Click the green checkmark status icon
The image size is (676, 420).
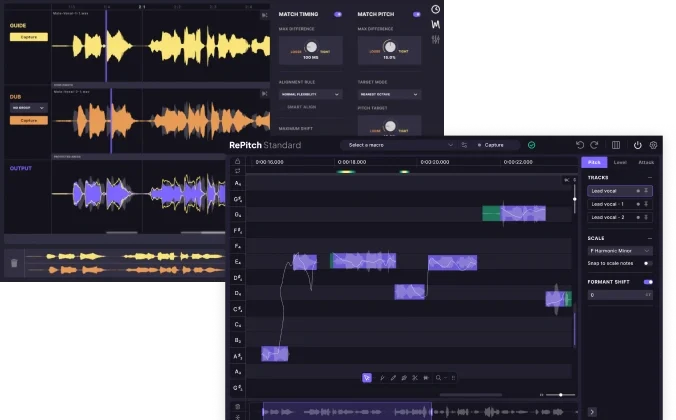532,145
